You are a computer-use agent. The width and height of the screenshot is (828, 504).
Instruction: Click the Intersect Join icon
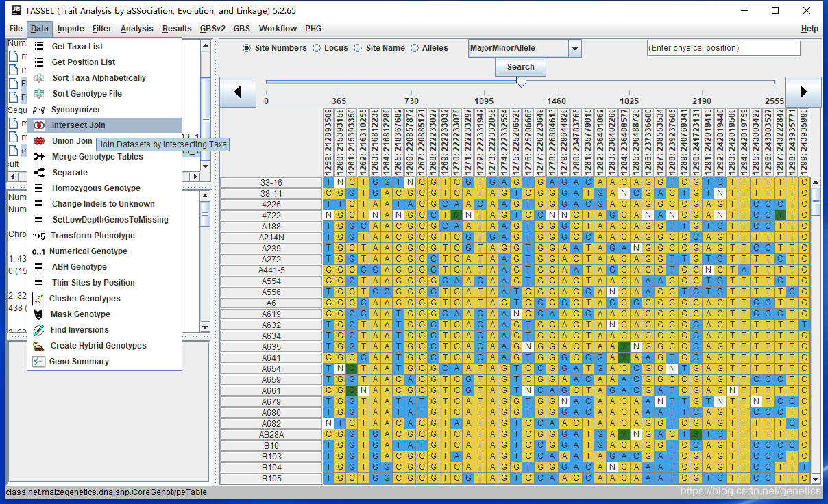[x=39, y=125]
